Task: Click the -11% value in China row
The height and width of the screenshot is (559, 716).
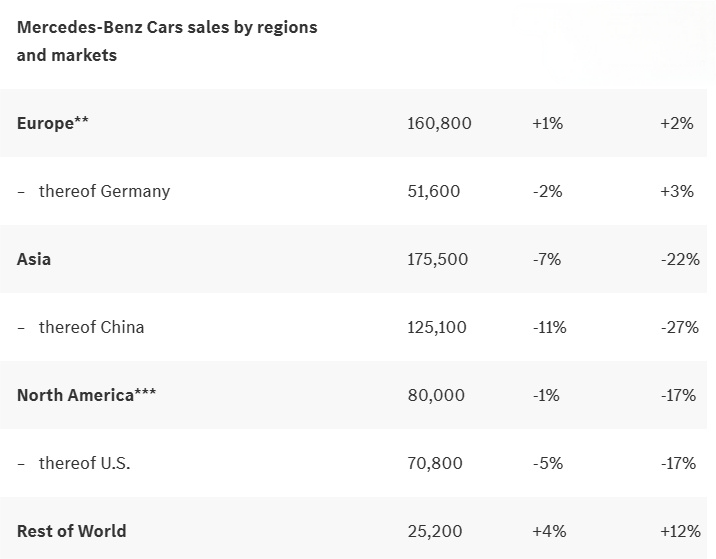Action: (549, 327)
